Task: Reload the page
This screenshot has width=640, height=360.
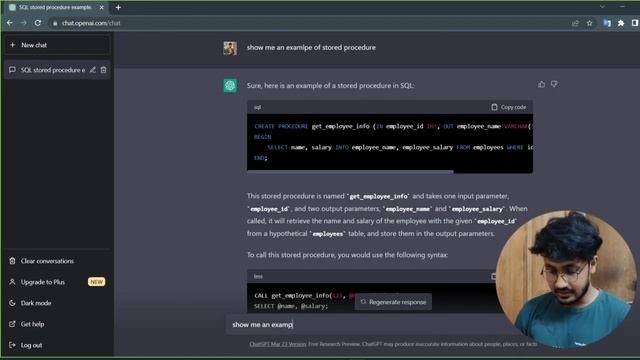Action: (x=38, y=23)
